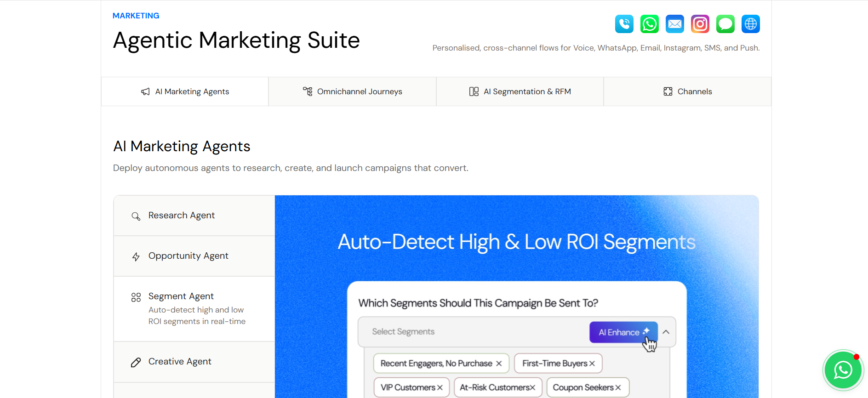Screen dimensions: 868x398
Task: Open the Channels tab
Action: [x=687, y=91]
